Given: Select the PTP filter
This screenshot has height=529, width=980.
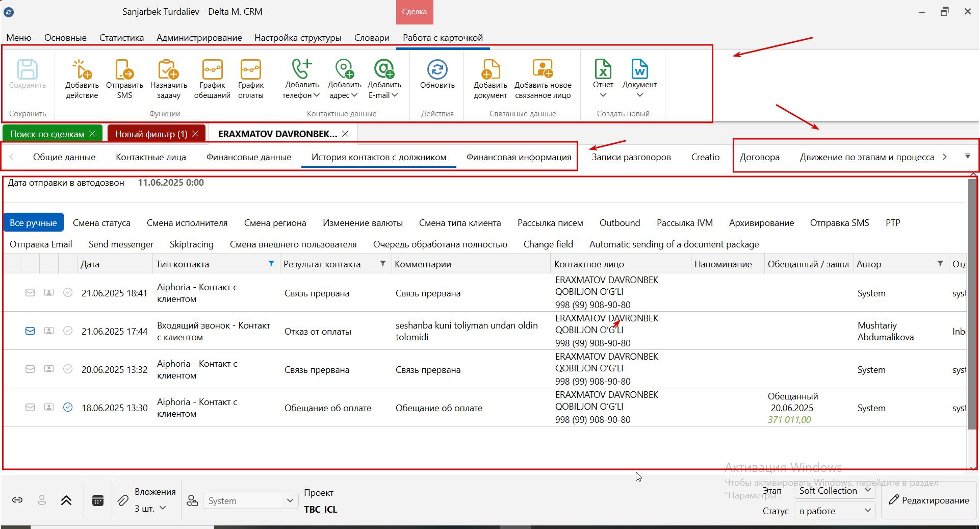Looking at the screenshot, I should [893, 223].
